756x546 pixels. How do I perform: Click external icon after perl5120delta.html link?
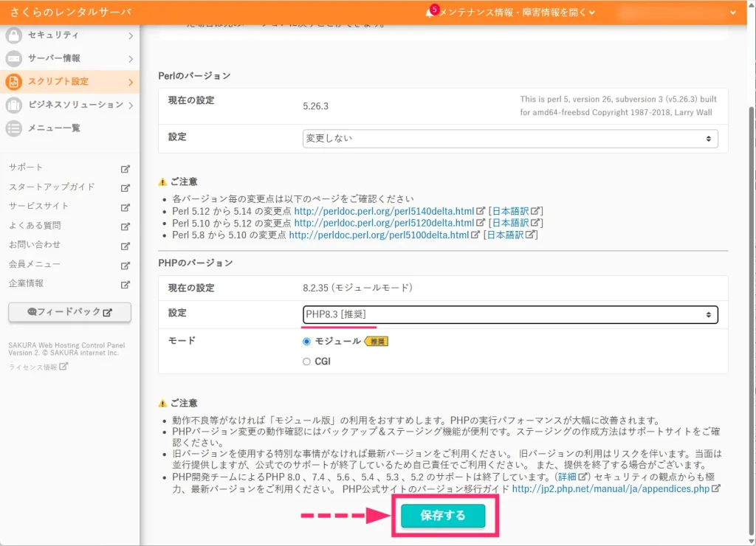[x=481, y=223]
